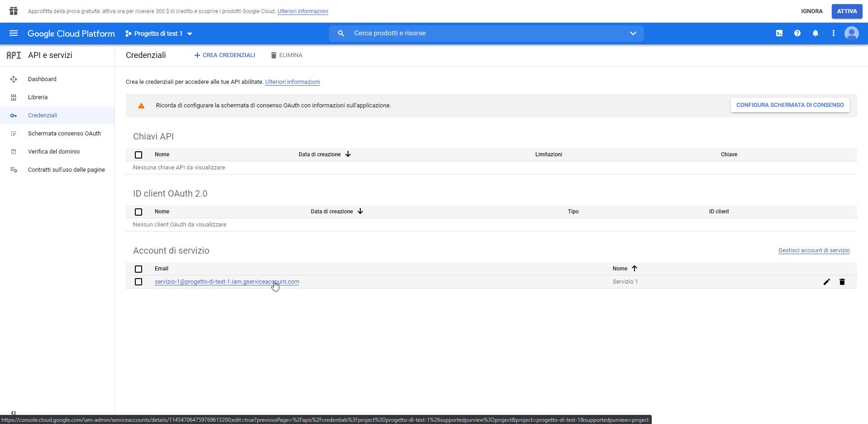868x424 pixels.
Task: Open Contratti sull'uso delle pagine
Action: click(57, 170)
